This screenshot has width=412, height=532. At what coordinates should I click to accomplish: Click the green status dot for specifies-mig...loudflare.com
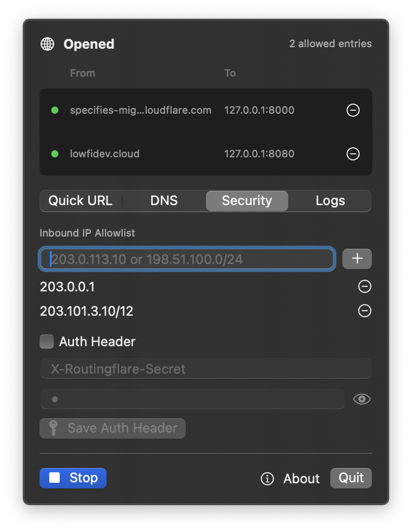(x=55, y=110)
